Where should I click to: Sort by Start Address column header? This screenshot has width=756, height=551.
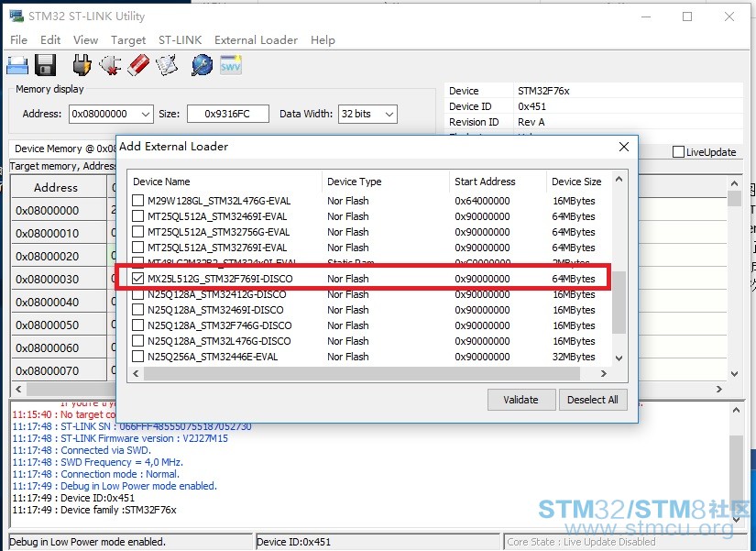pos(498,182)
